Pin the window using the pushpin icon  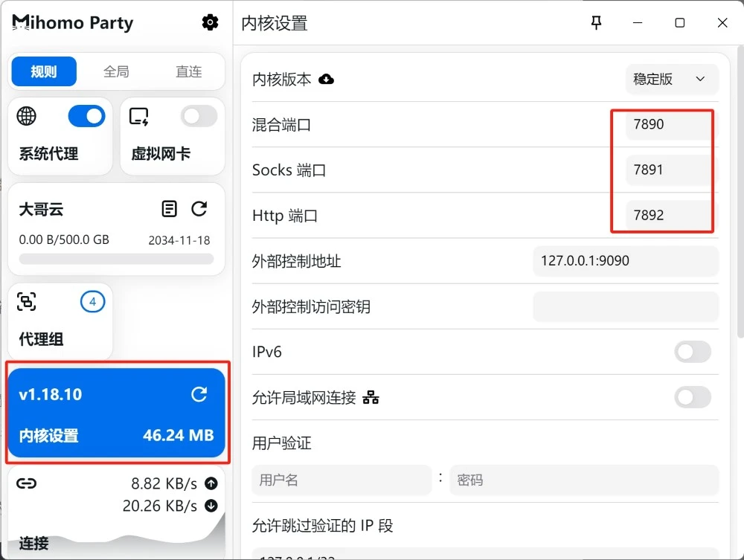tap(596, 23)
